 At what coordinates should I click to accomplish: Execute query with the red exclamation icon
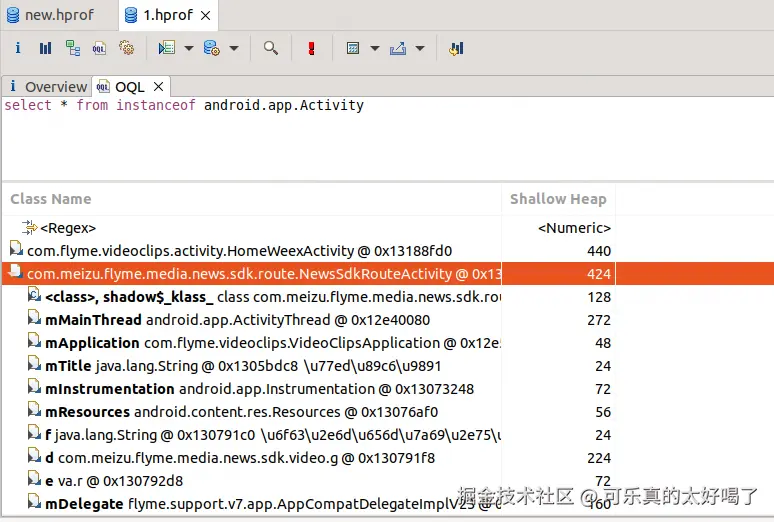(x=311, y=48)
